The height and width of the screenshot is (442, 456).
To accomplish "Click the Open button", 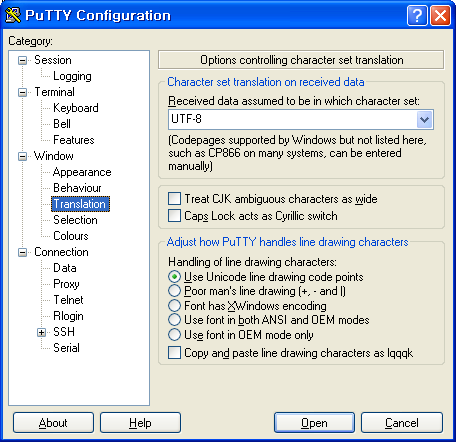I will (314, 423).
